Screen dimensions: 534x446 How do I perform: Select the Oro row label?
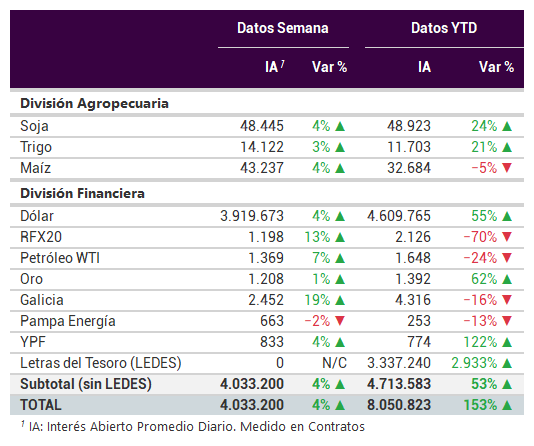tap(31, 279)
